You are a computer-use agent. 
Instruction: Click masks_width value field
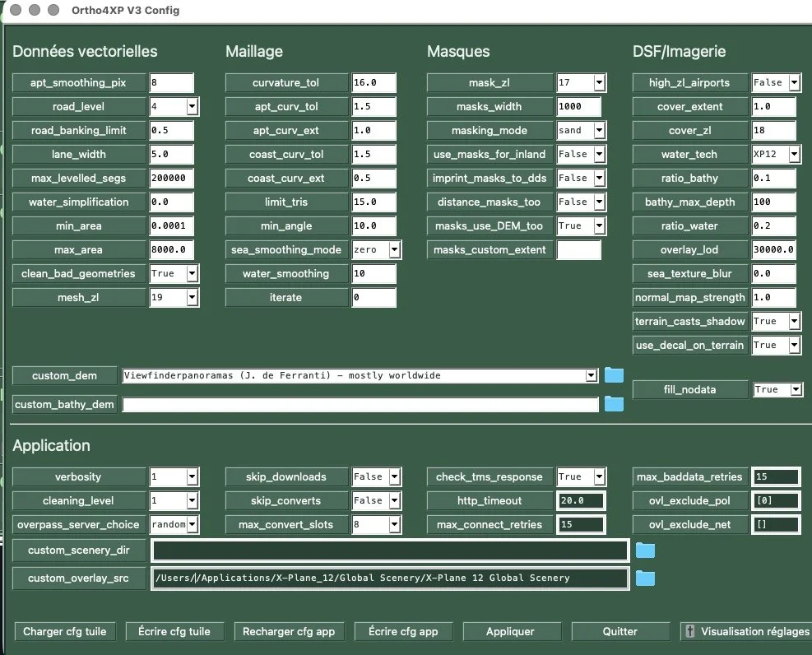(578, 106)
